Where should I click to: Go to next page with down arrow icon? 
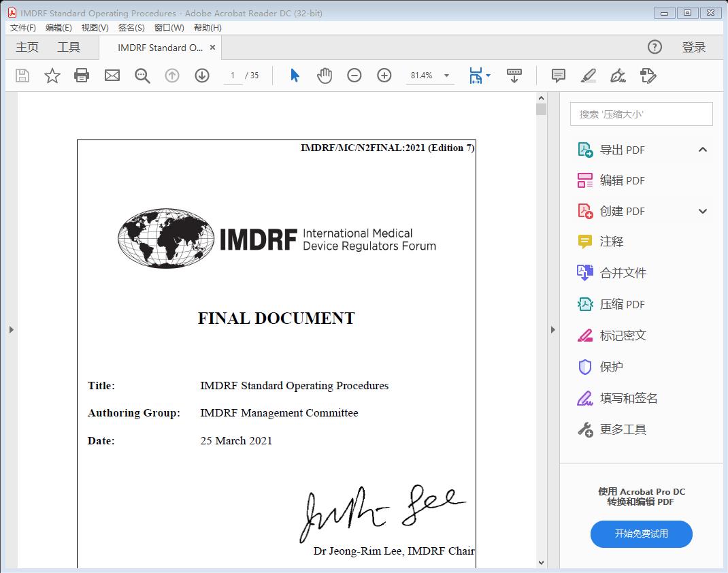point(201,76)
